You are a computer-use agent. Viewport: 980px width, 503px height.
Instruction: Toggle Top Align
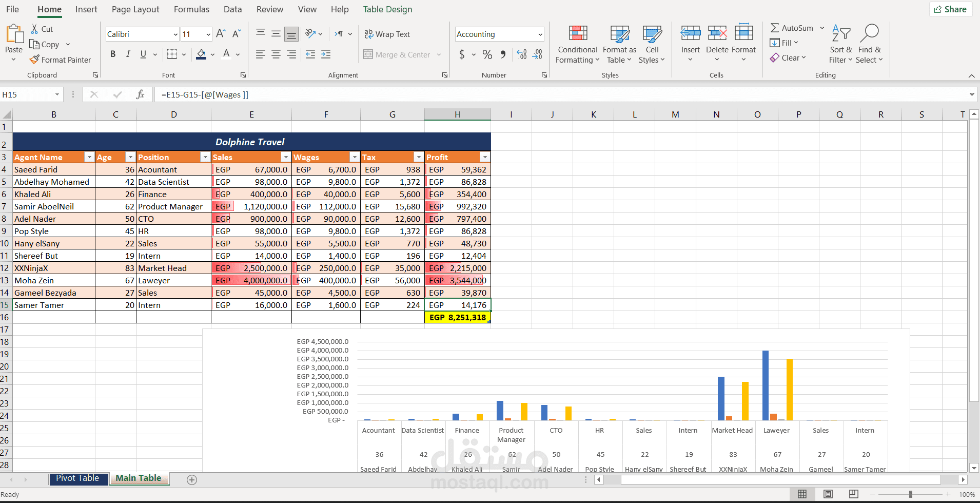[261, 34]
